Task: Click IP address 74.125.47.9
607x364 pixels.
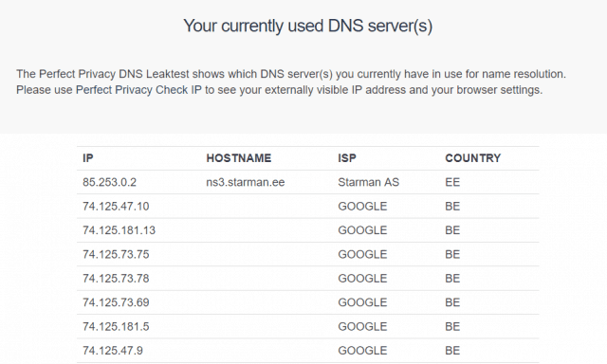Action: point(113,351)
